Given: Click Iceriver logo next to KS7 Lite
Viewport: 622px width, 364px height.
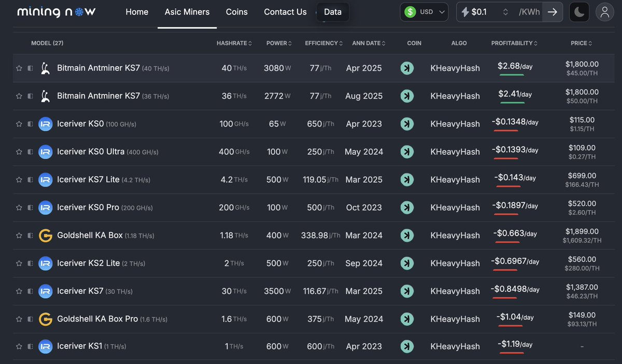Looking at the screenshot, I should coord(46,180).
